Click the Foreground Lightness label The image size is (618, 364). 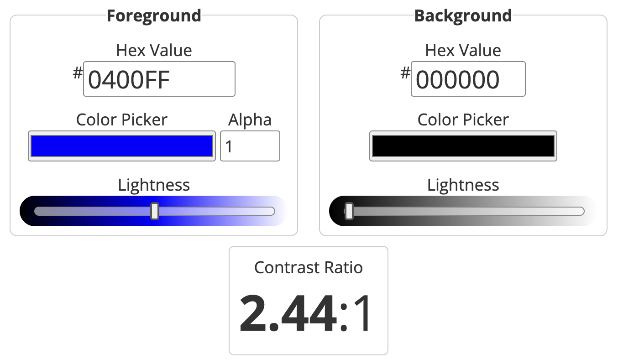pyautogui.click(x=154, y=185)
